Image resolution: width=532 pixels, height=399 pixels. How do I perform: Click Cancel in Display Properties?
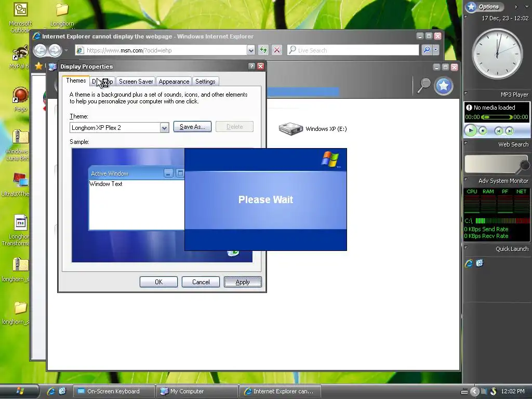point(201,282)
